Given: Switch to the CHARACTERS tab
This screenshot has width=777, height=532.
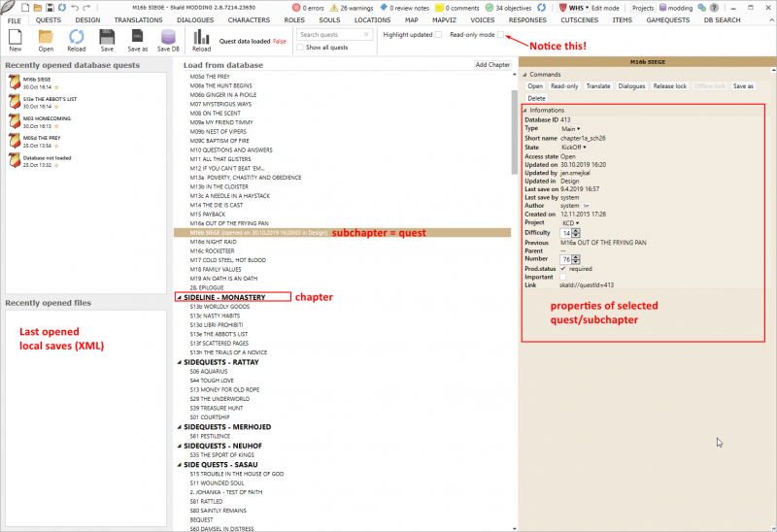Looking at the screenshot, I should [x=249, y=19].
